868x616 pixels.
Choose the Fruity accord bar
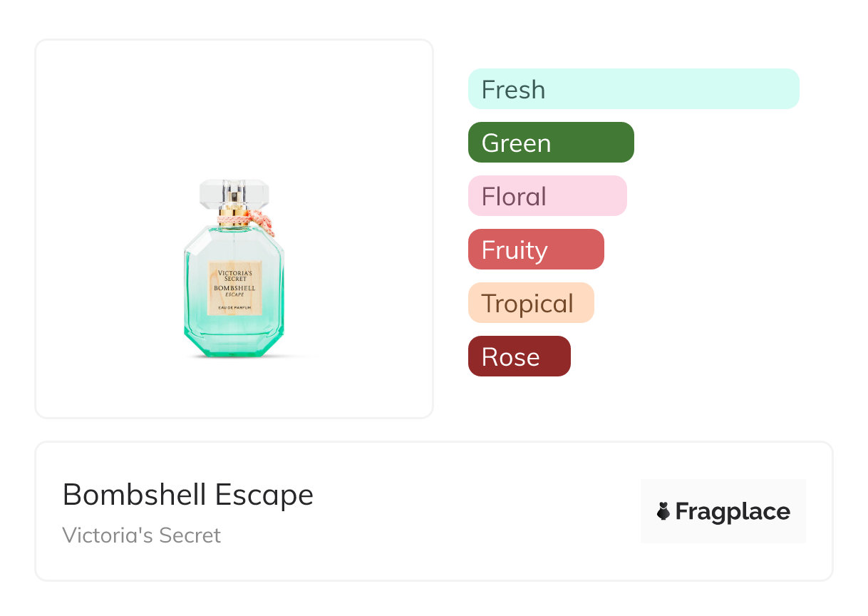point(535,250)
